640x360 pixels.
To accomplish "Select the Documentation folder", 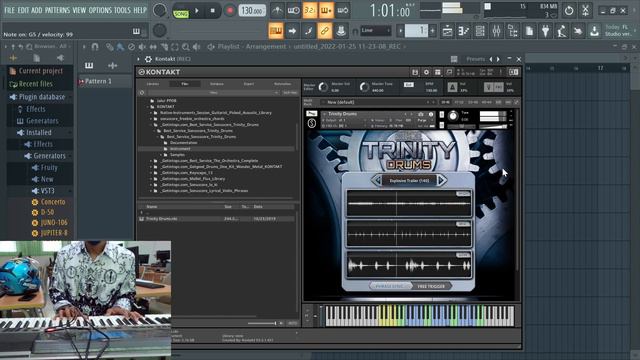I will tap(183, 143).
